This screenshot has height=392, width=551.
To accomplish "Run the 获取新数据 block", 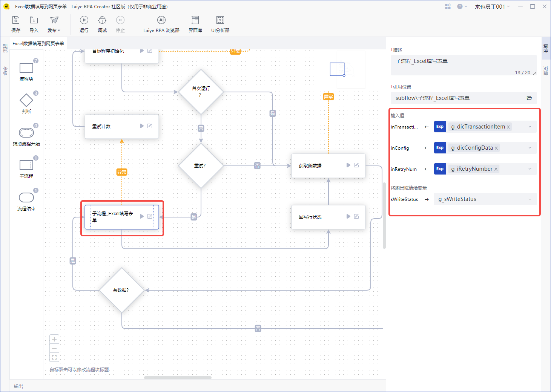I will point(348,165).
